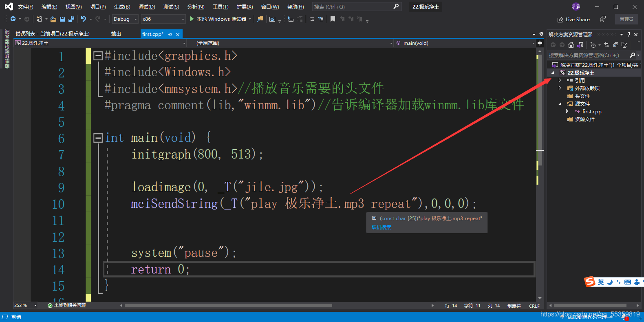This screenshot has width=644, height=322.
Task: Click the editor settings gear icon
Action: [x=541, y=34]
